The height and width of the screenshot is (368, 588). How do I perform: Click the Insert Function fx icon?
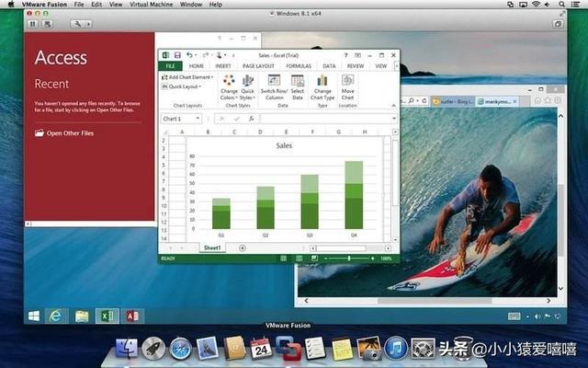click(x=252, y=119)
